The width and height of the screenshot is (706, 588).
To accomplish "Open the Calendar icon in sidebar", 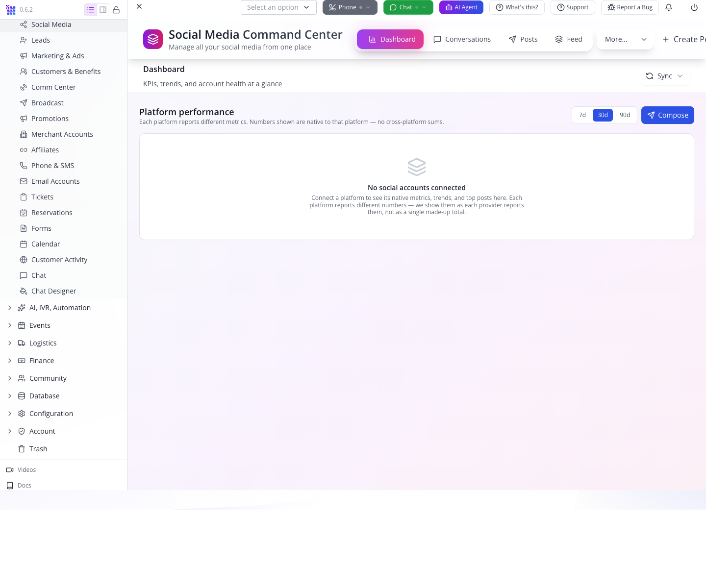I will click(x=24, y=244).
